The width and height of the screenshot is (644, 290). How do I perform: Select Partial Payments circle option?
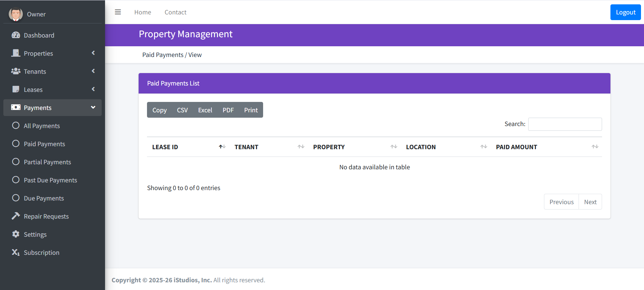[16, 162]
